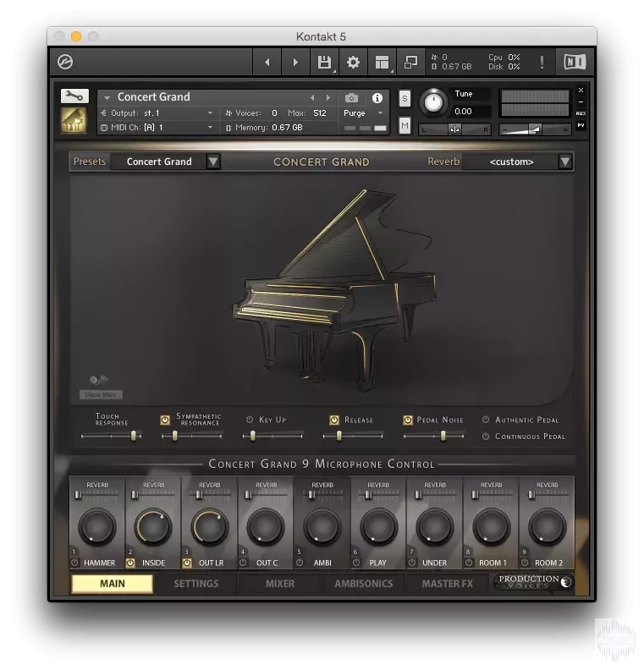Click the Sympathetic Resonance slider handle

pos(174,436)
